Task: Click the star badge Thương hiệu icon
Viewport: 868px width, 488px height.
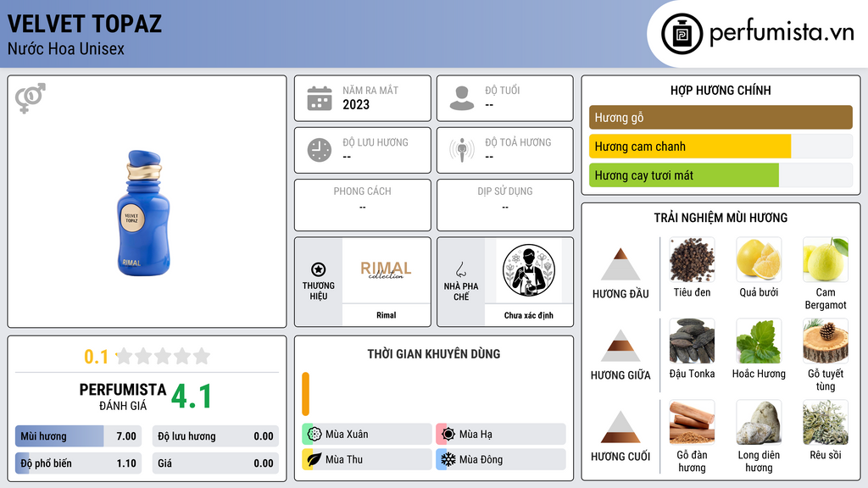Action: (x=319, y=269)
